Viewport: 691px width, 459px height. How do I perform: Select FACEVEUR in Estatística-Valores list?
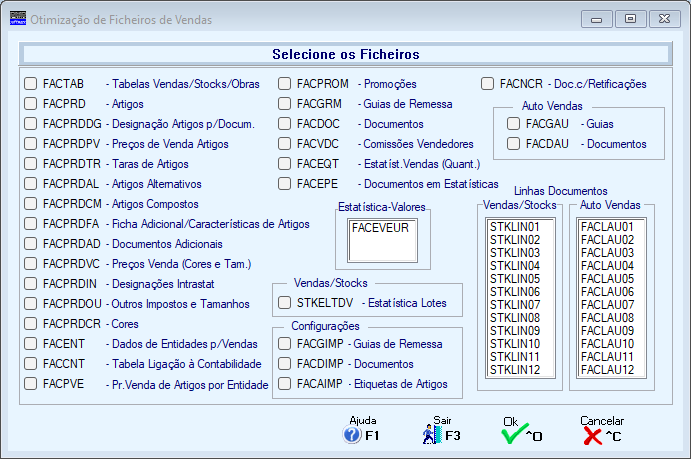coord(380,228)
